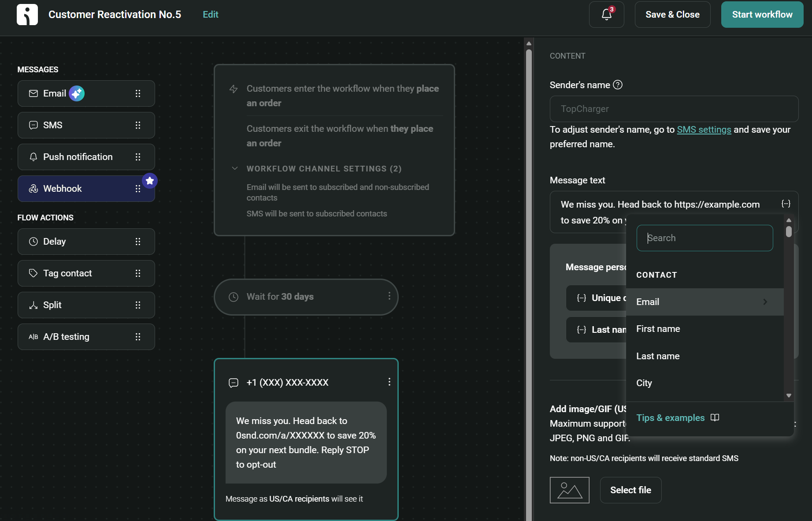Select the Wait for 30 days node
This screenshot has width=812, height=521.
pyautogui.click(x=306, y=297)
